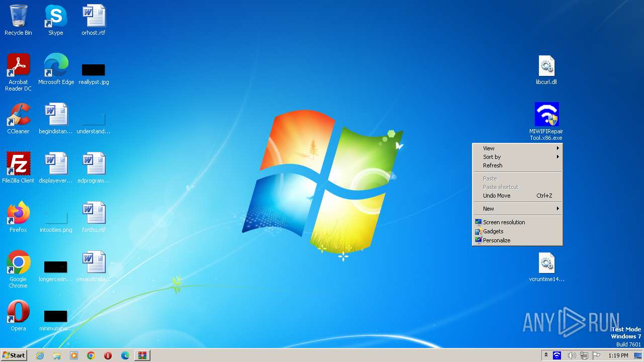Open Personalize from the context menu
The image size is (644, 362).
click(x=517, y=240)
